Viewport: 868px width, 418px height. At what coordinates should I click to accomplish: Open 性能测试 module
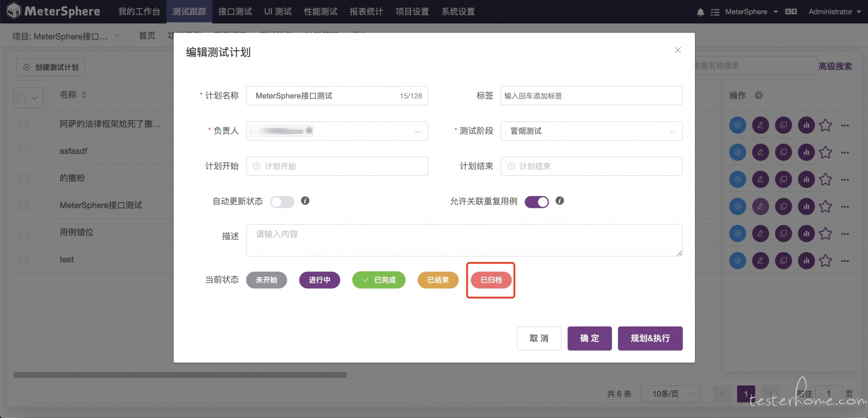click(x=321, y=12)
